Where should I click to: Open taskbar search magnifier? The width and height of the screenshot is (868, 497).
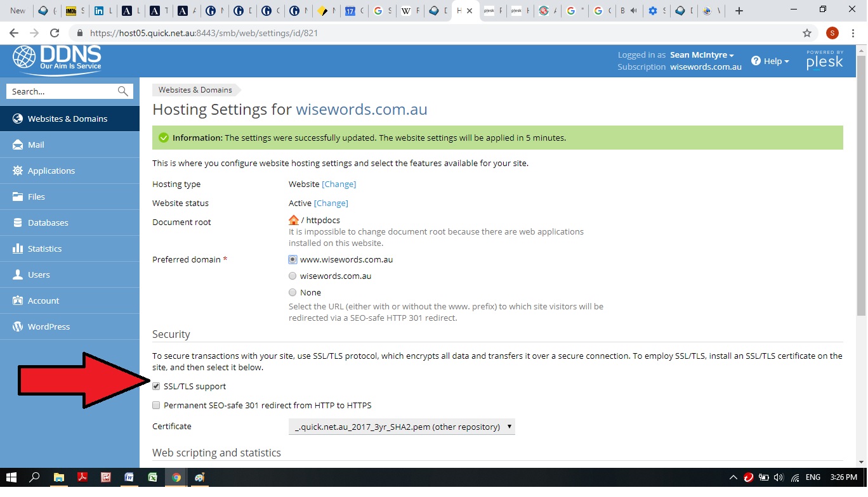[35, 477]
